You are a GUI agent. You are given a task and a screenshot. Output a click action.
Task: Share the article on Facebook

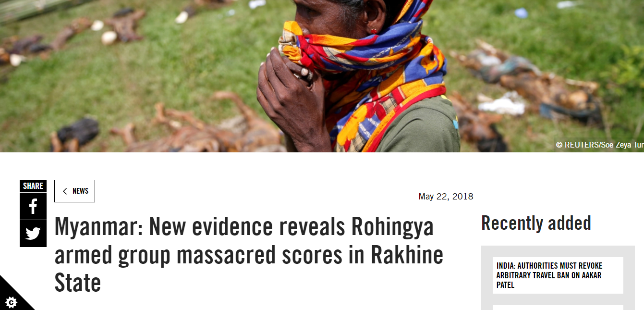(33, 206)
